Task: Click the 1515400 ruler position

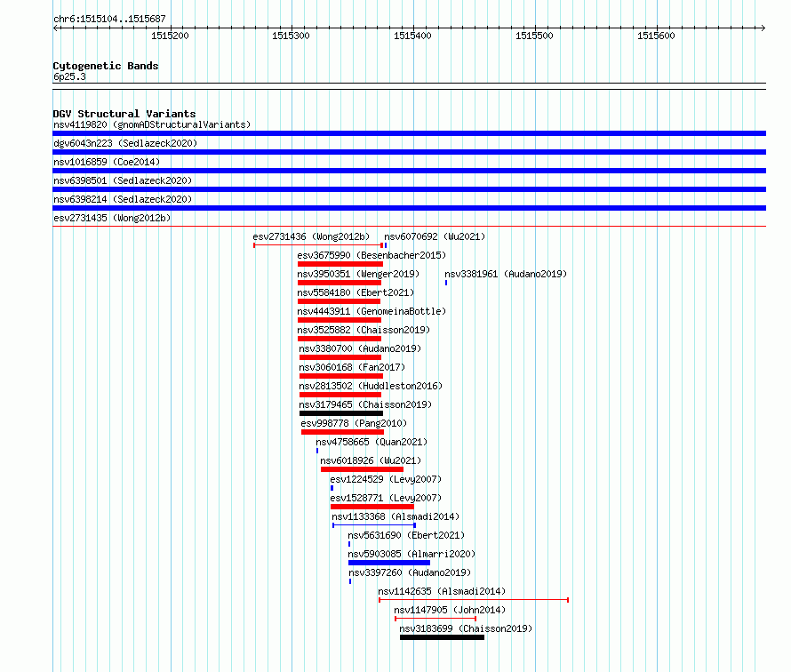Action: 412,36
